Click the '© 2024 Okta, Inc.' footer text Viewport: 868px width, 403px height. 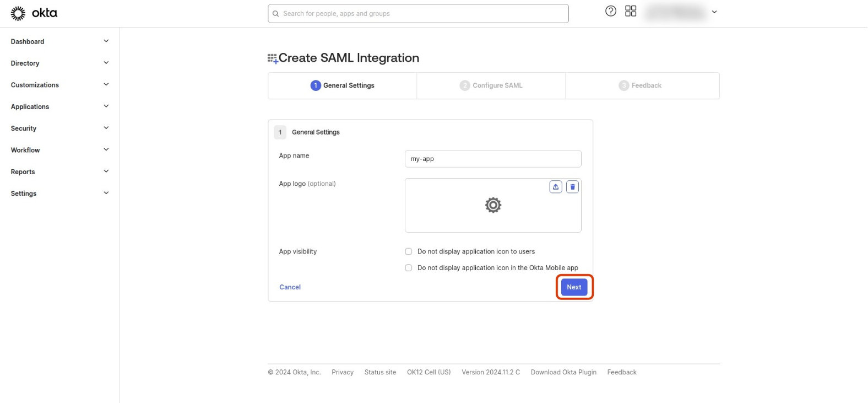point(294,372)
